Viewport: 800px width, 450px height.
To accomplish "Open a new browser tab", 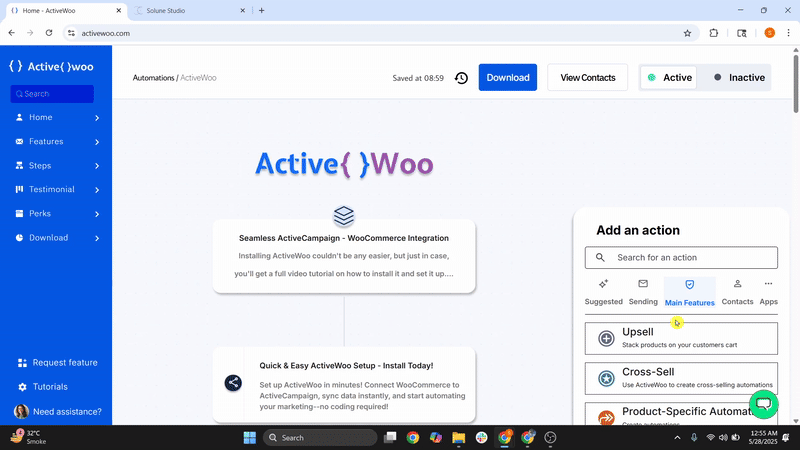I will 261,10.
